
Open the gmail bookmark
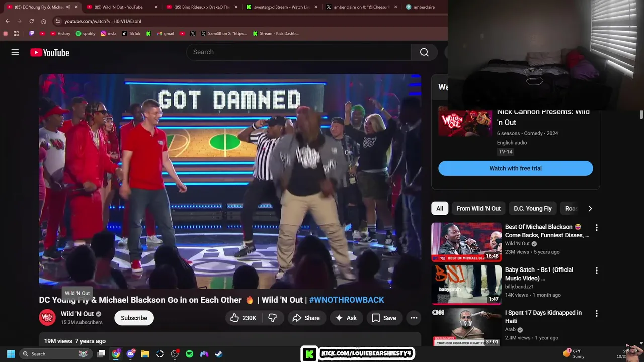(165, 34)
